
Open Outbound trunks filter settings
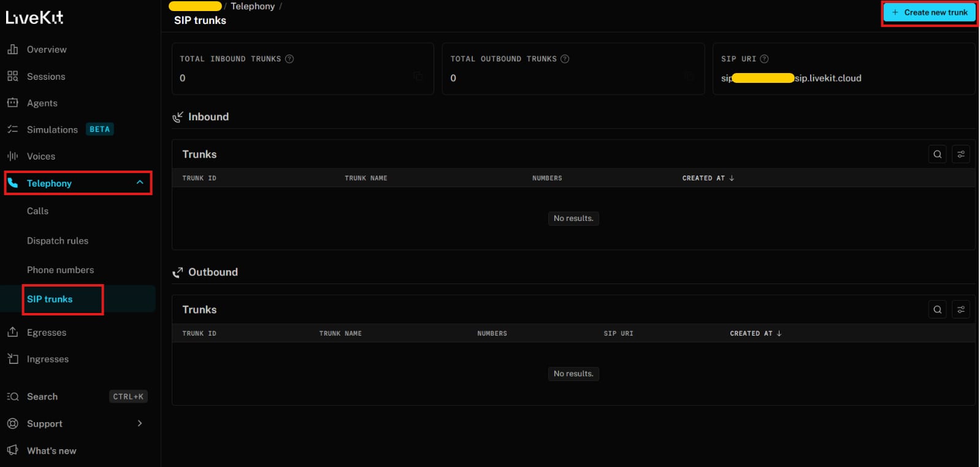[x=961, y=309]
